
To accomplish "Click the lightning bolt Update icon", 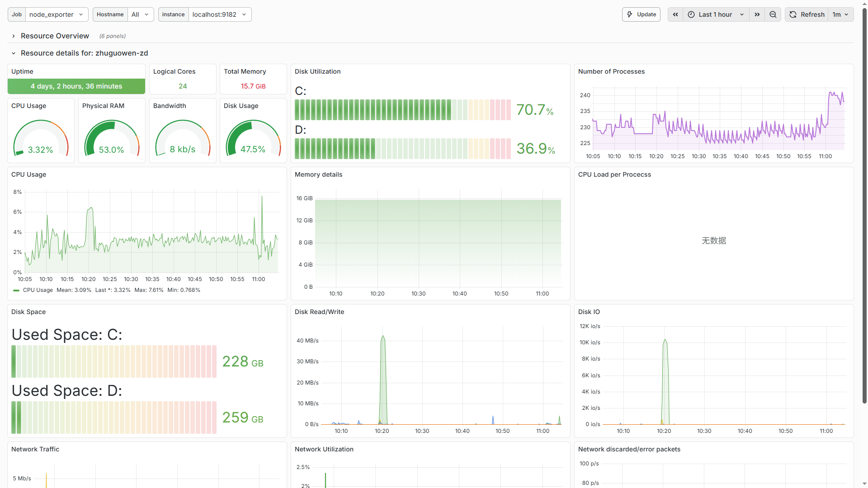I will (x=630, y=14).
